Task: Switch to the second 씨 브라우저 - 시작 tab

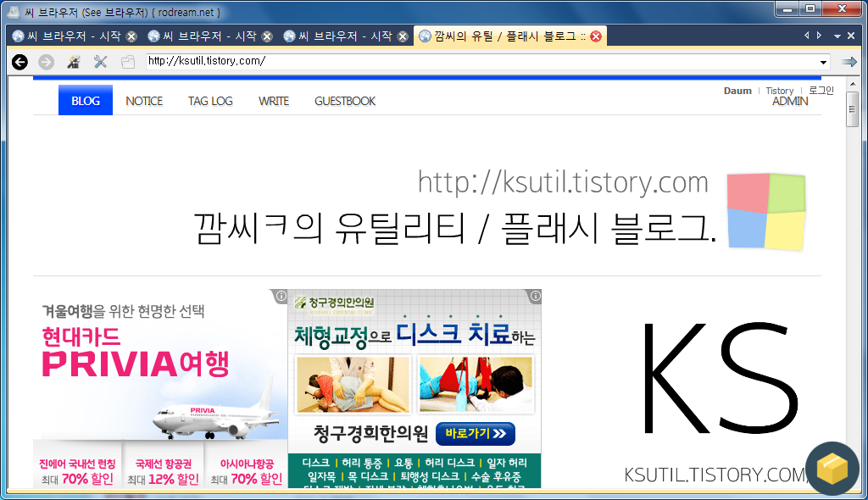Action: (210, 36)
